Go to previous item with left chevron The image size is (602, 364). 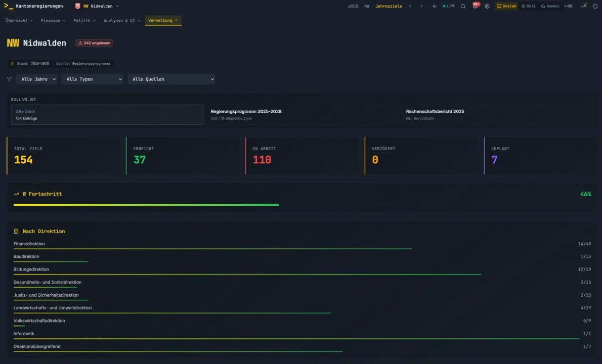[x=410, y=6]
